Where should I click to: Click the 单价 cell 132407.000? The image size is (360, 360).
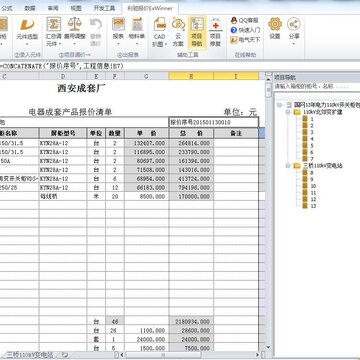point(146,143)
